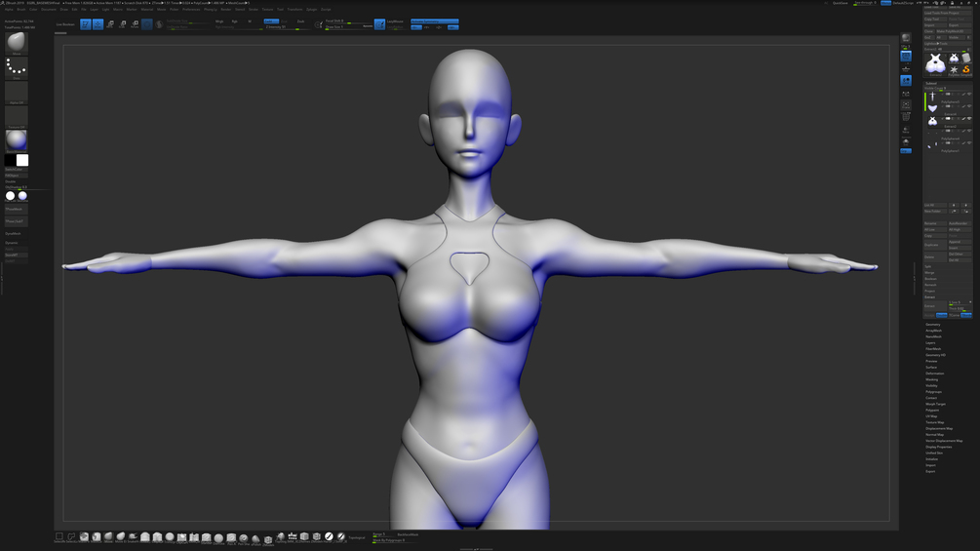Open the BasicMaterial sphere picker
The height and width of the screenshot is (551, 980).
(x=17, y=140)
